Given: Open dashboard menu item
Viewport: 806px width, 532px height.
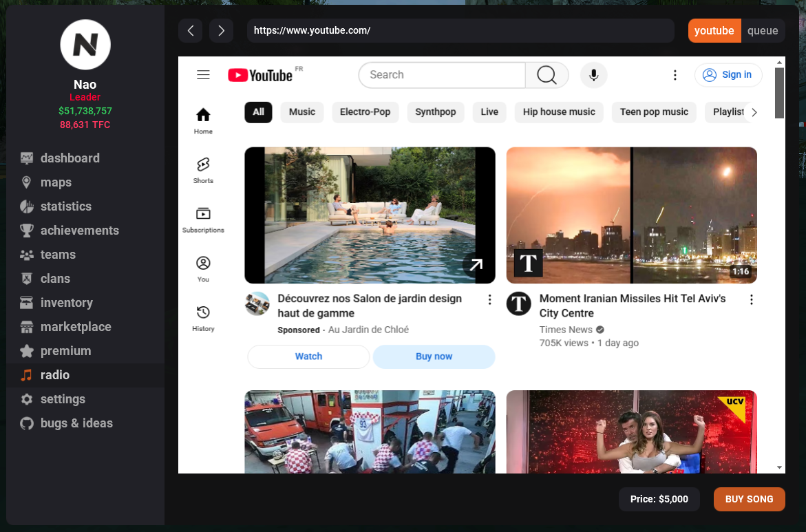Looking at the screenshot, I should (85, 158).
